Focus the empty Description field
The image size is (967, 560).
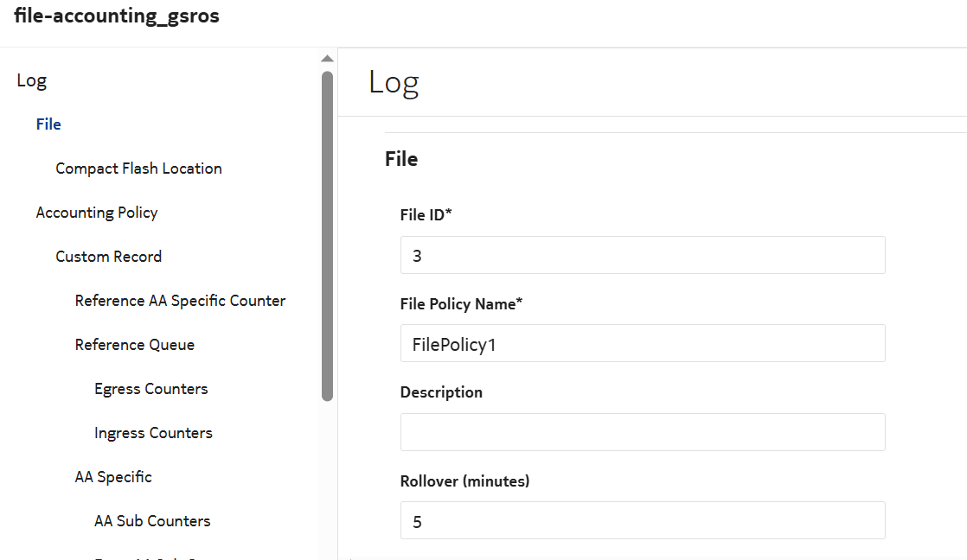(642, 432)
